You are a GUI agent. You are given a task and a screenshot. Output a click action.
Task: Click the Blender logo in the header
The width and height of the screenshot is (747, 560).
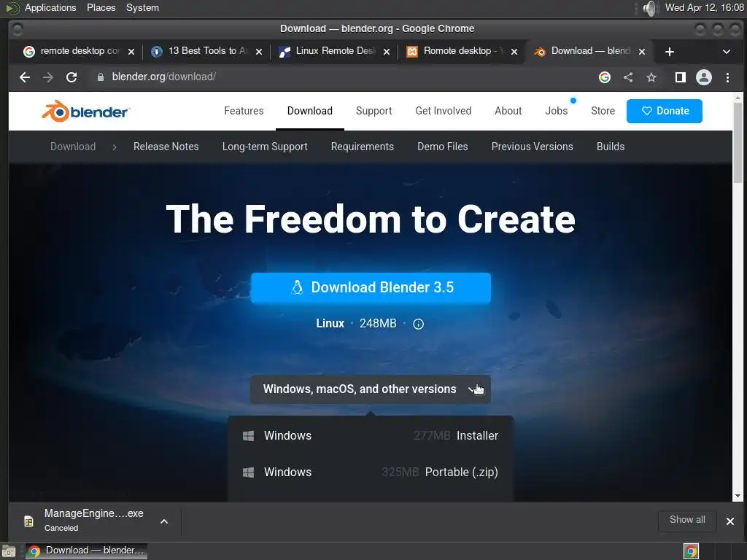tap(85, 112)
